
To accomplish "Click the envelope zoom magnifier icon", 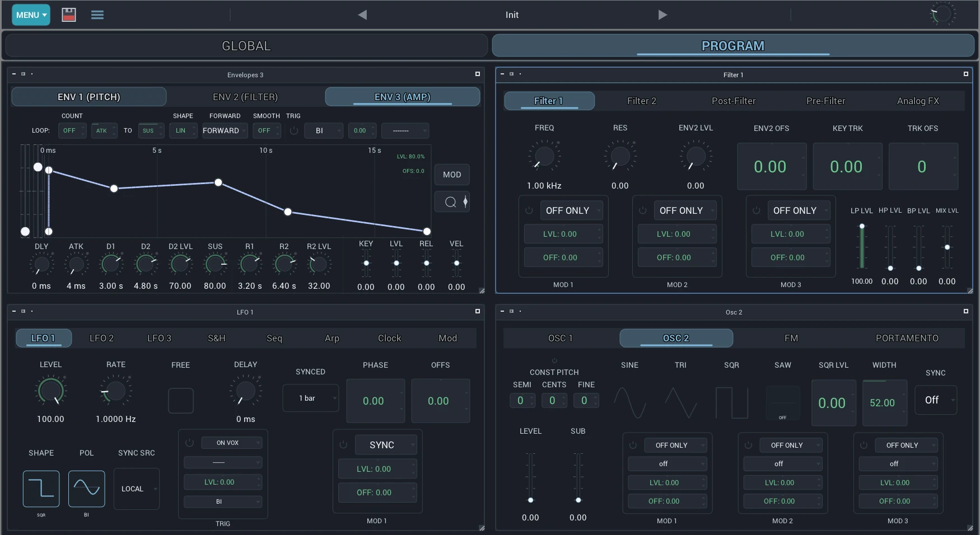I will 450,202.
